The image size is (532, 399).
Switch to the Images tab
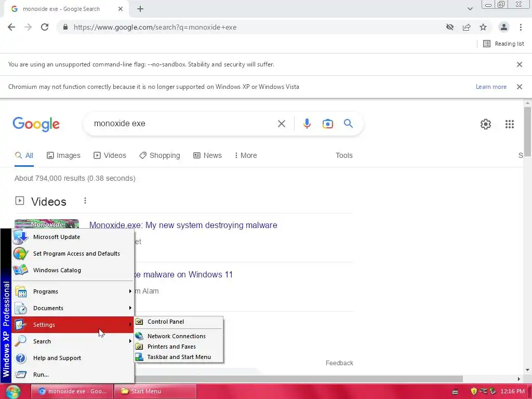[x=63, y=155]
